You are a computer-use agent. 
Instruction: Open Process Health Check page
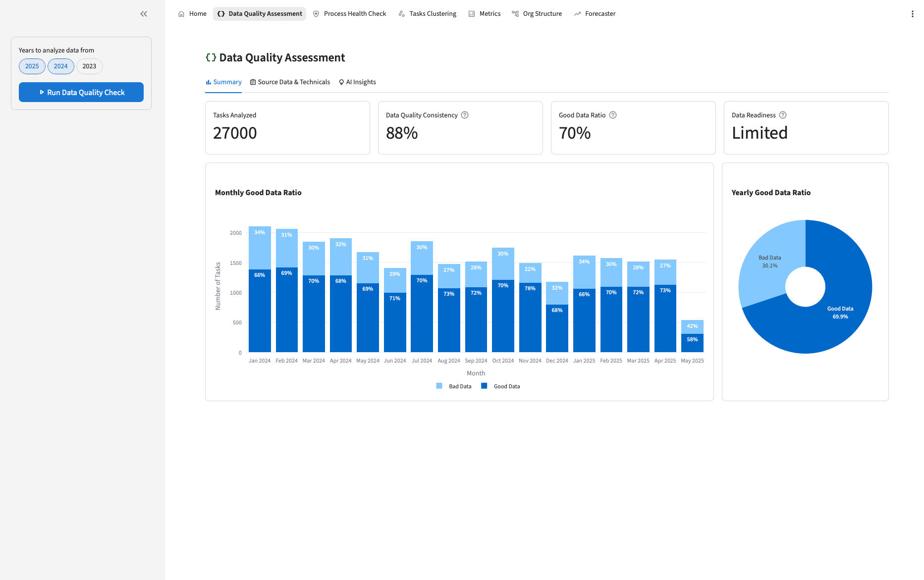point(349,14)
